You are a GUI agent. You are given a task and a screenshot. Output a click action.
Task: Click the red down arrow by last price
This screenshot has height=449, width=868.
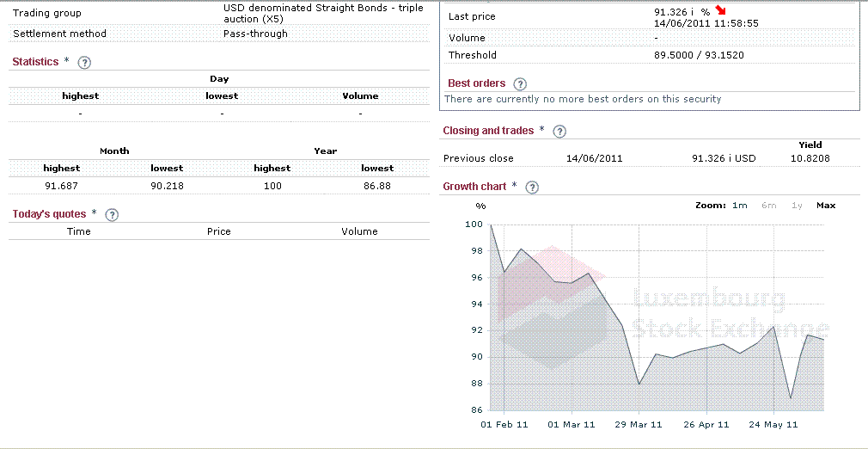pos(720,11)
